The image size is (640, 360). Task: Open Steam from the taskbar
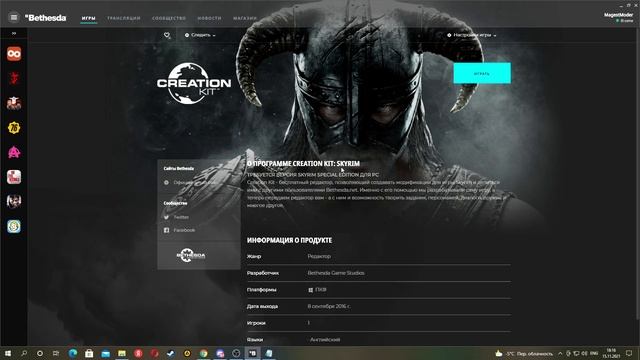[171, 353]
